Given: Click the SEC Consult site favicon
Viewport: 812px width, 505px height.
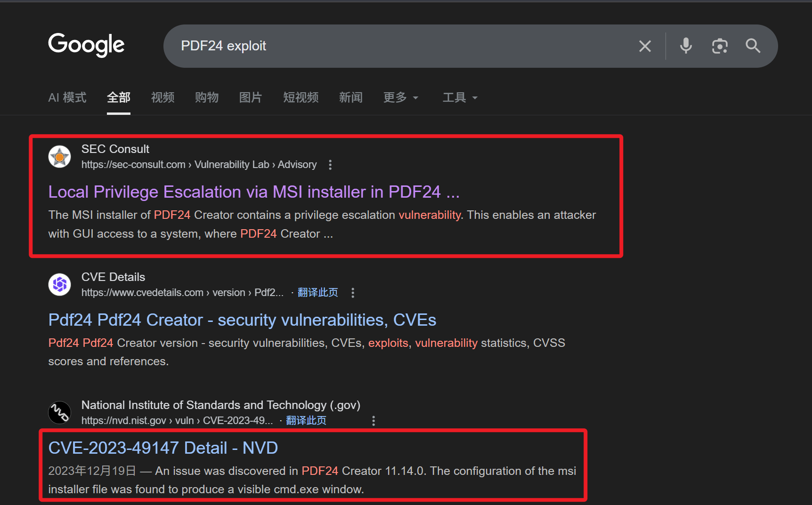Looking at the screenshot, I should (x=60, y=157).
